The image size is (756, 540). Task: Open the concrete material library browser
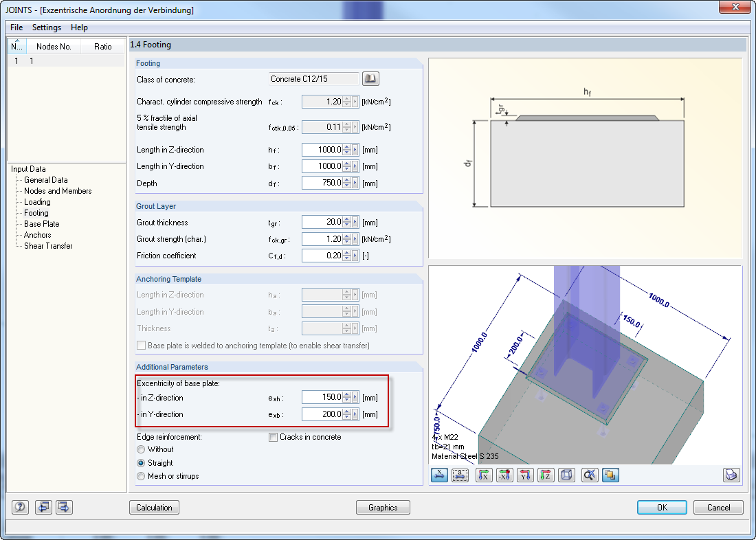coord(370,78)
